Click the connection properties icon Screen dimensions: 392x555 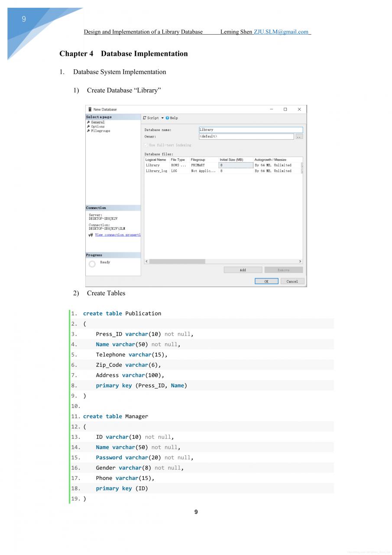point(91,235)
